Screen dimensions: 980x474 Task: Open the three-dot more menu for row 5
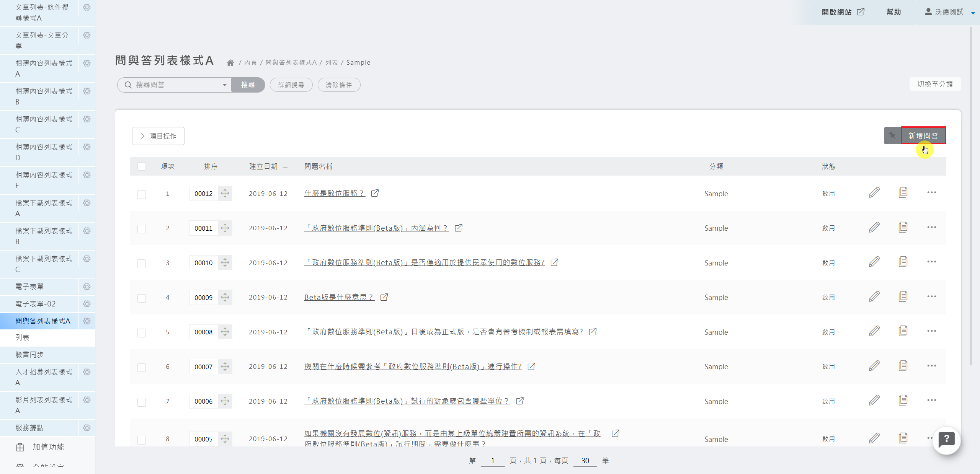tap(931, 331)
